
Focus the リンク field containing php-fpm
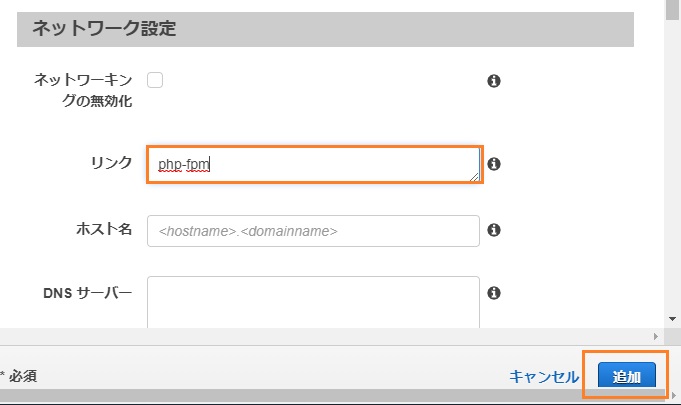tap(314, 165)
